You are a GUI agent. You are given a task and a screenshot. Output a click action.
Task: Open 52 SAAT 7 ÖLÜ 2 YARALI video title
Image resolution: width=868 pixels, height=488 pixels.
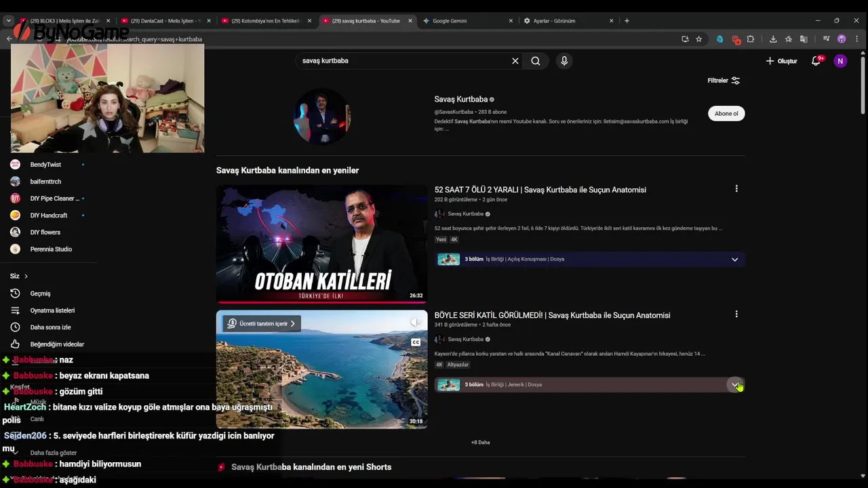pos(540,190)
